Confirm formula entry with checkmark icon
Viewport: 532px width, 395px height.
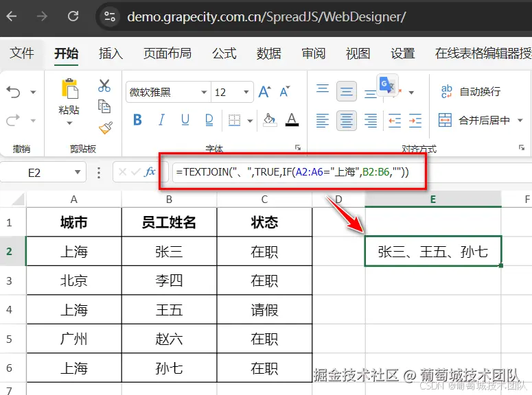coord(136,172)
